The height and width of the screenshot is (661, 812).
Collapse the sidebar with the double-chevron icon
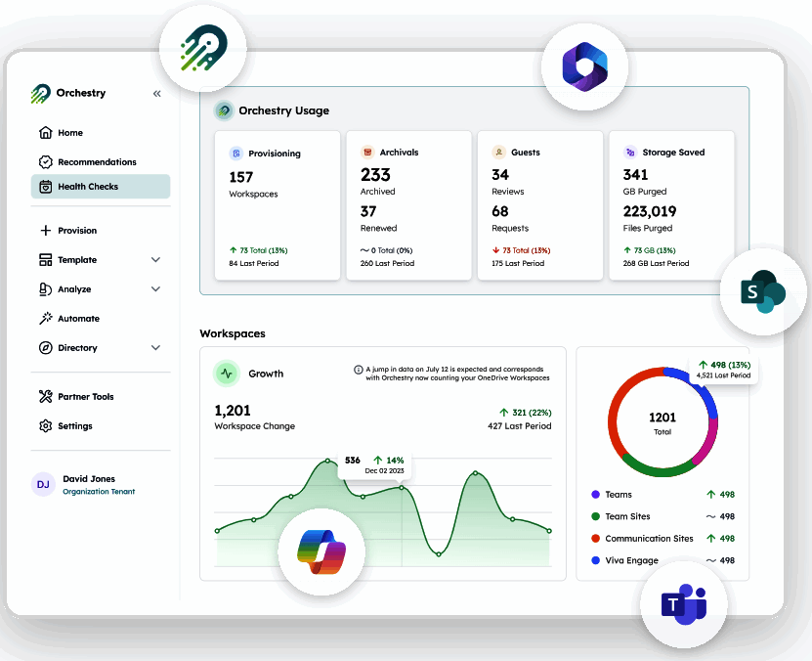(x=157, y=94)
